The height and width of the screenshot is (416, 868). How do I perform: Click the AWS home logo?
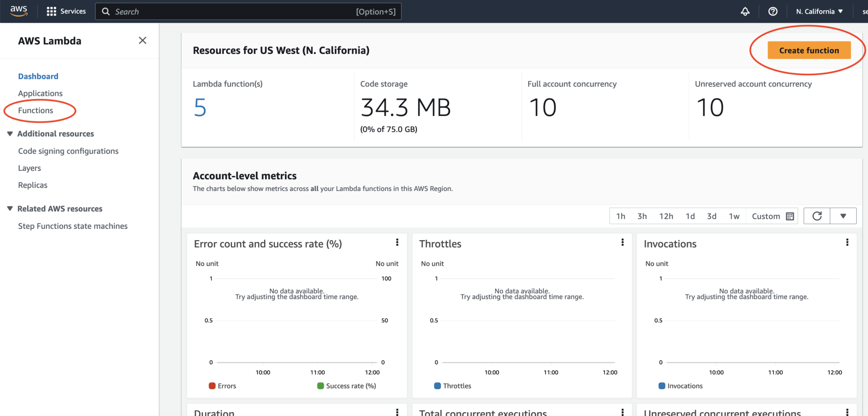(x=19, y=11)
